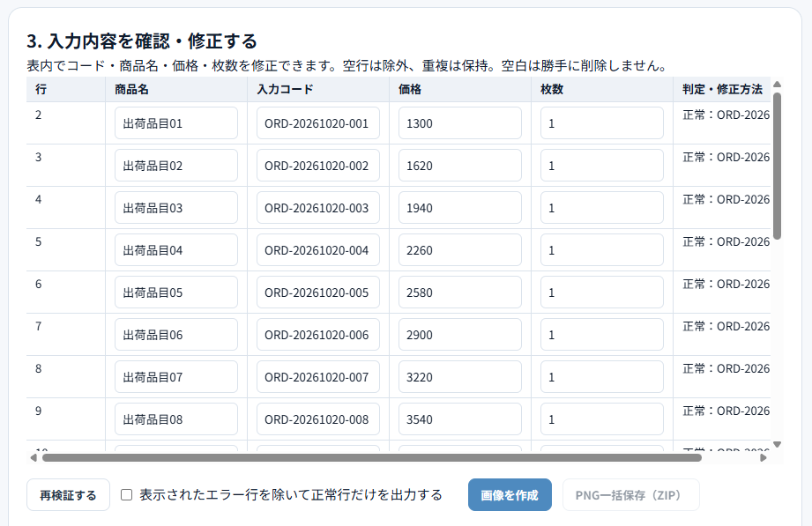Click the table's scroll up arrow
This screenshot has height=526, width=812.
point(777,85)
